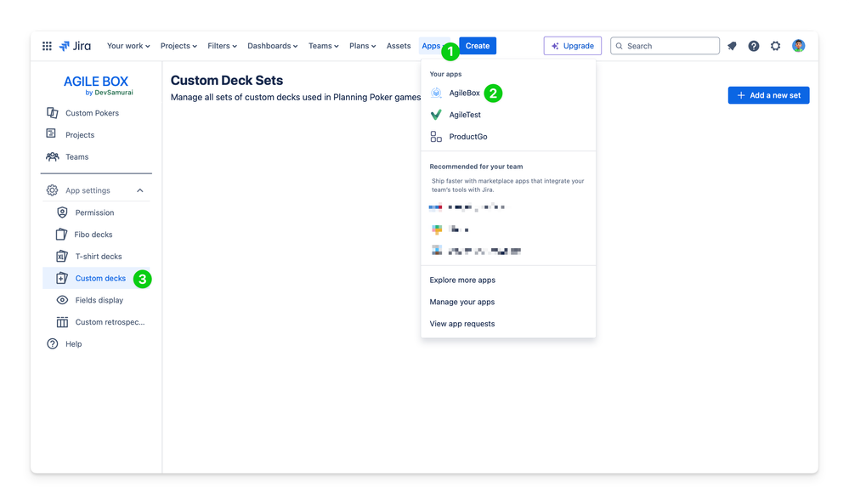Click the Permission shield icon
Screen dimensions: 849x504
62,212
